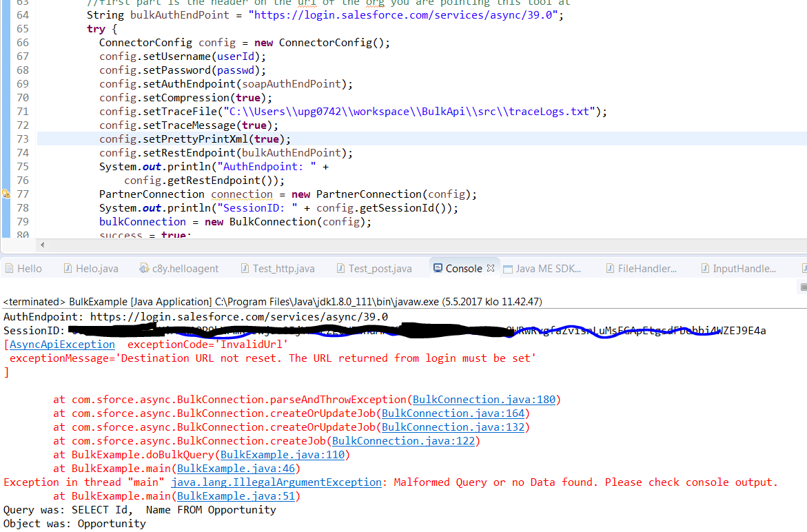Click the Helo.java file icon
The width and height of the screenshot is (807, 532).
pyautogui.click(x=68, y=268)
